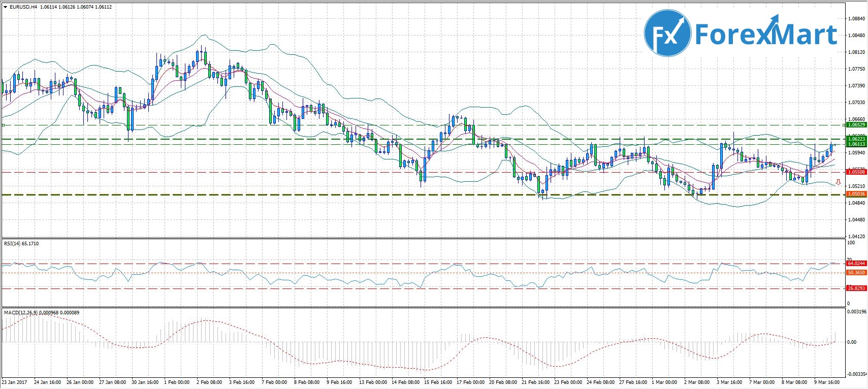Click the 23 Jan 2017 date on time axis
The height and width of the screenshot is (389, 868).
(x=14, y=382)
